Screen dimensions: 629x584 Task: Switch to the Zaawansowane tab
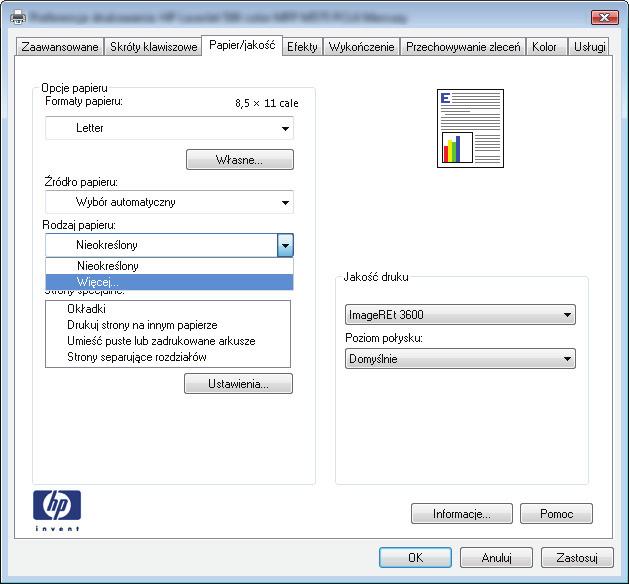pos(60,47)
